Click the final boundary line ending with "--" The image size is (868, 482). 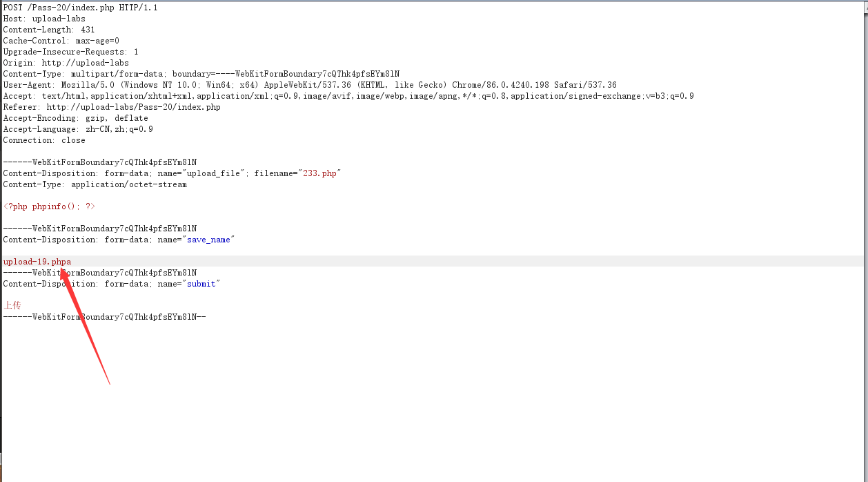click(104, 317)
